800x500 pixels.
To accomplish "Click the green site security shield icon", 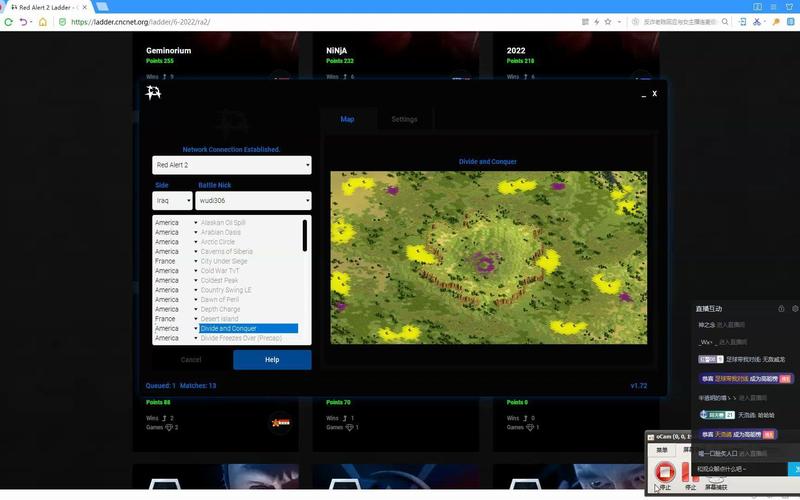I will click(60, 22).
